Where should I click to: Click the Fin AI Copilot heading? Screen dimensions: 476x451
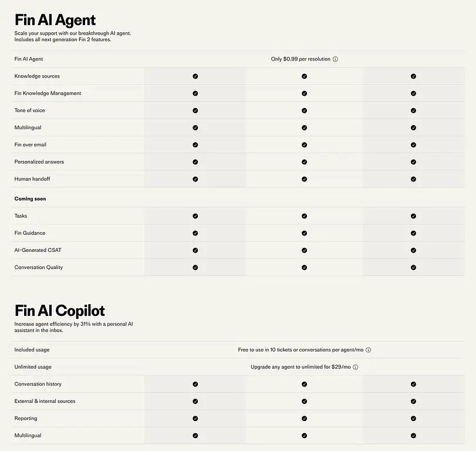pyautogui.click(x=60, y=311)
